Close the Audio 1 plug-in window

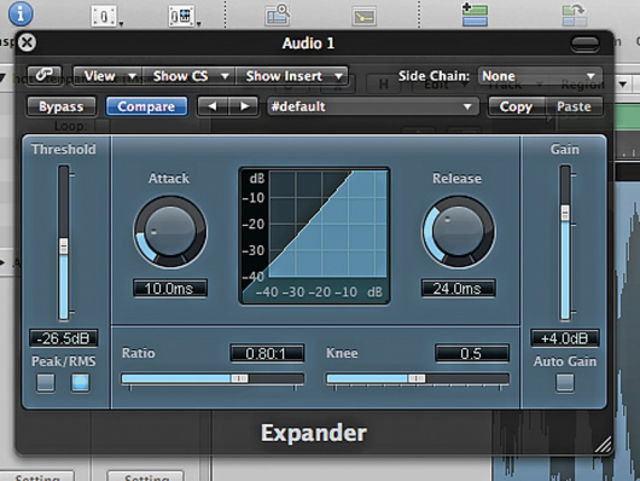click(x=27, y=42)
